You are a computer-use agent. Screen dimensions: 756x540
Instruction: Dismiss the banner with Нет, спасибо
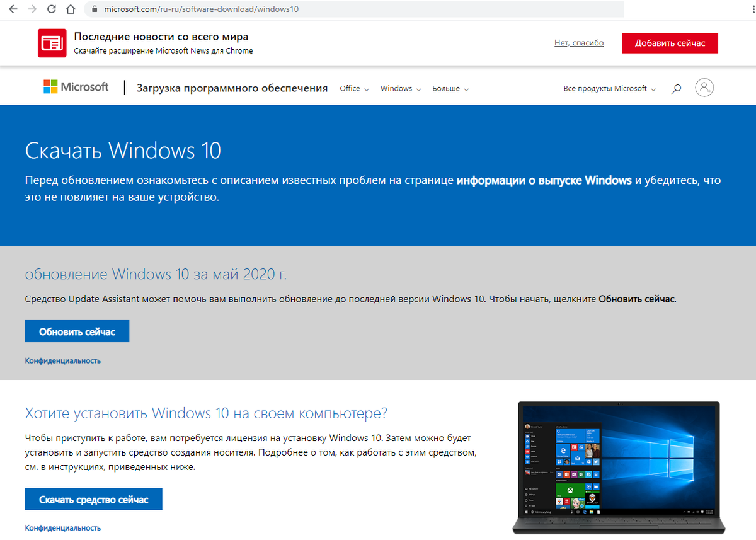point(579,43)
